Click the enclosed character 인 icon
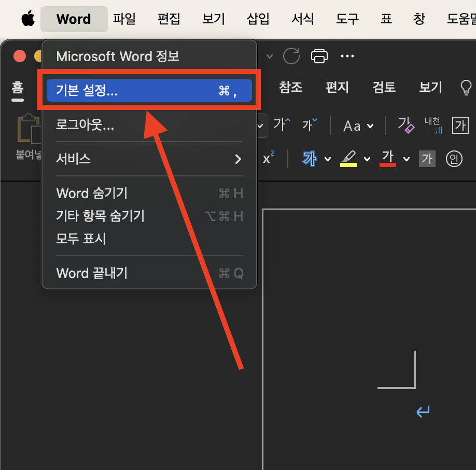476x470 pixels. pos(454,159)
